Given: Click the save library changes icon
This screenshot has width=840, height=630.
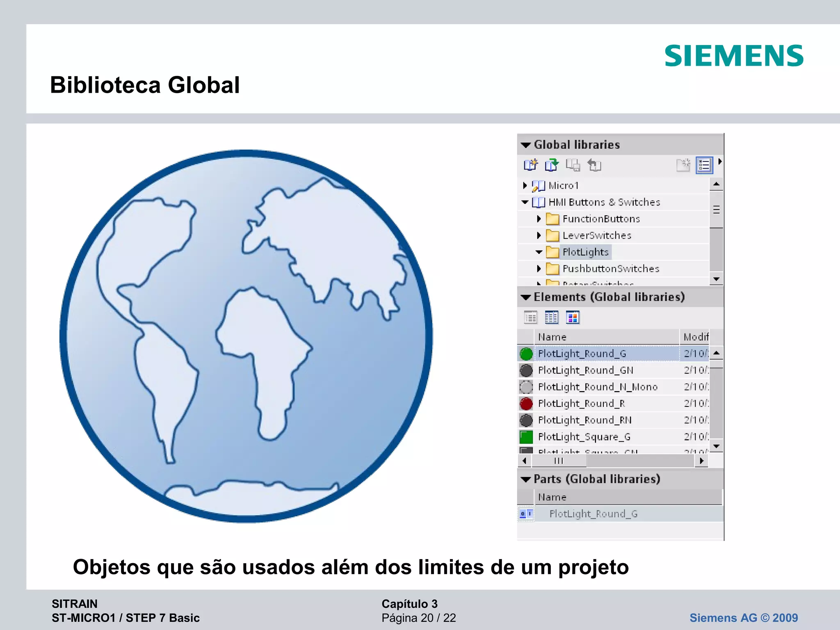Looking at the screenshot, I should [x=573, y=165].
